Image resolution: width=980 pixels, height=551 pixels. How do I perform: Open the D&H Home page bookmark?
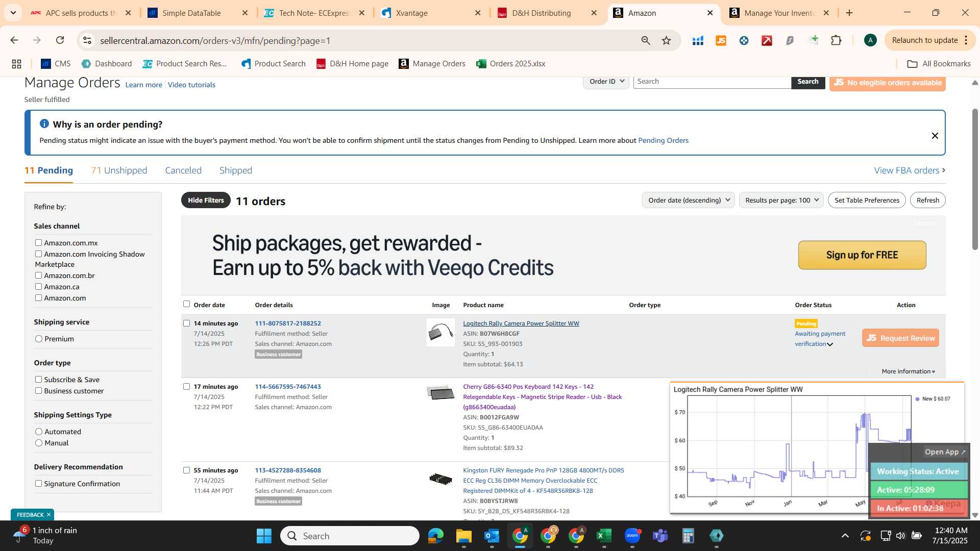(352, 64)
